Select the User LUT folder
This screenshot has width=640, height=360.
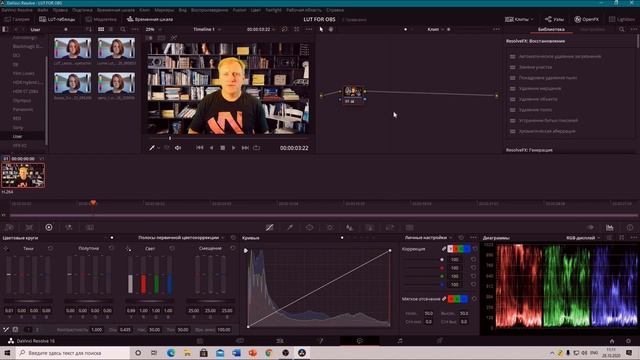pyautogui.click(x=17, y=136)
